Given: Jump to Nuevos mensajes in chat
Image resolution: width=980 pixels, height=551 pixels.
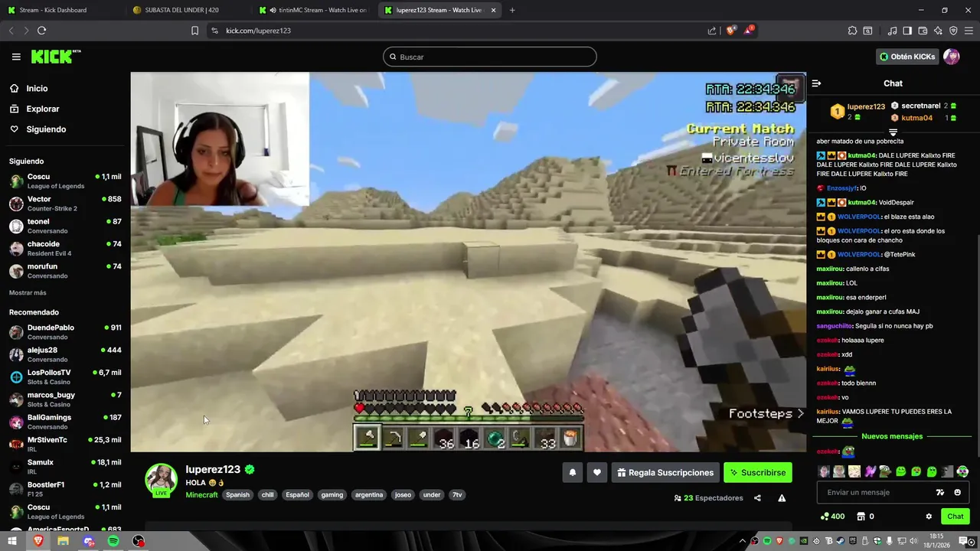Looking at the screenshot, I should point(892,437).
